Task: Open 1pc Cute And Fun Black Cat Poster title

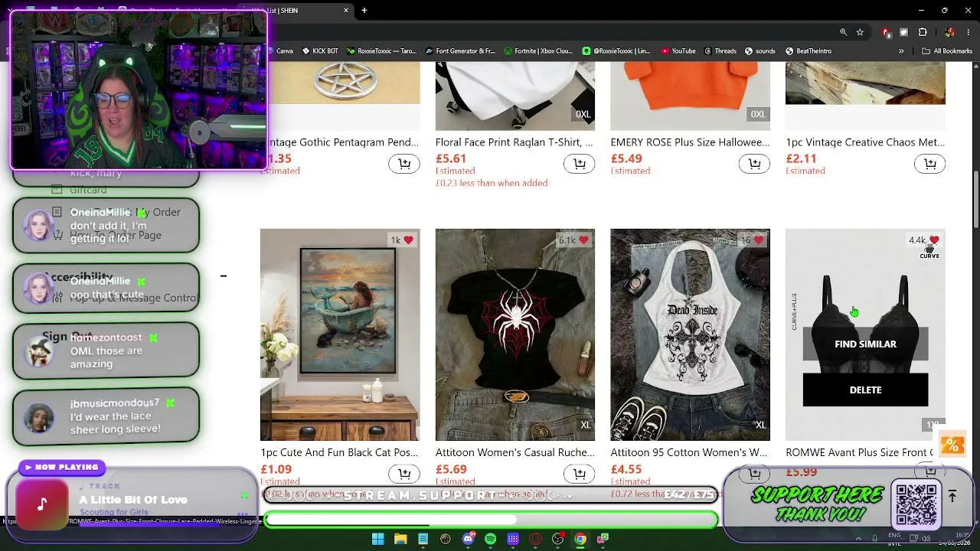Action: pyautogui.click(x=340, y=452)
